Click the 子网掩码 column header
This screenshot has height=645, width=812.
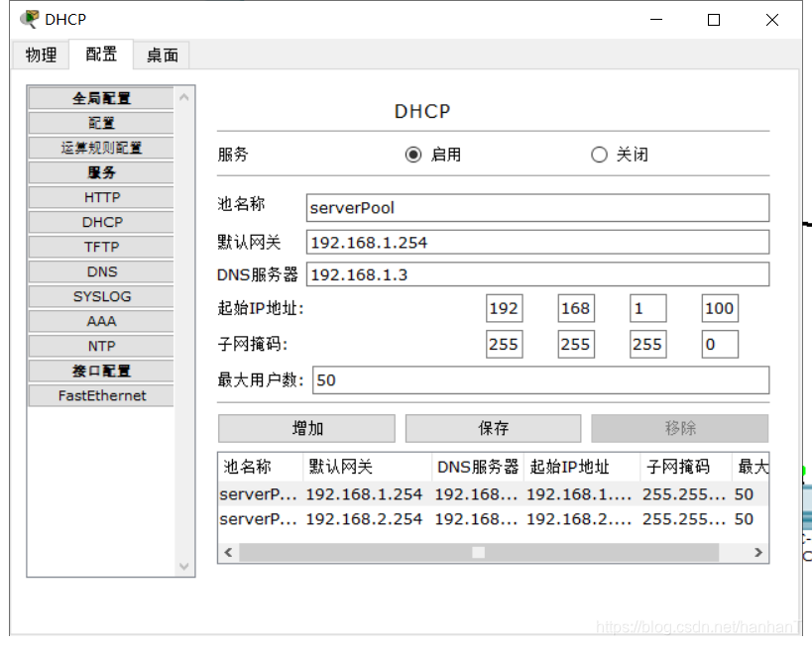point(686,467)
